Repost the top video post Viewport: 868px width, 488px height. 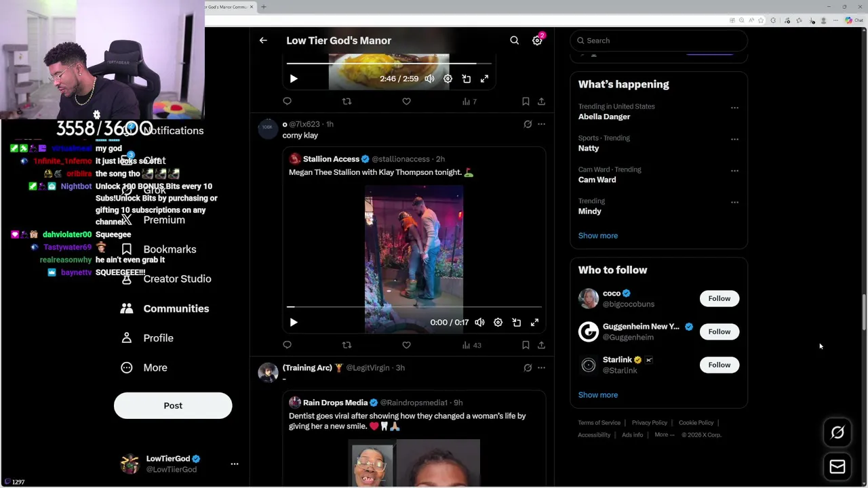(347, 101)
